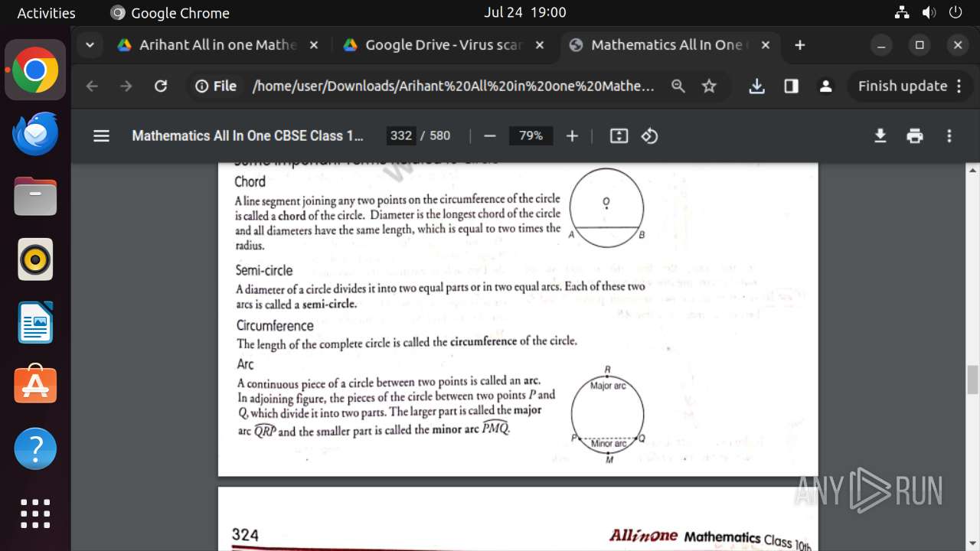Print the PDF document
980x551 pixels.
click(915, 136)
